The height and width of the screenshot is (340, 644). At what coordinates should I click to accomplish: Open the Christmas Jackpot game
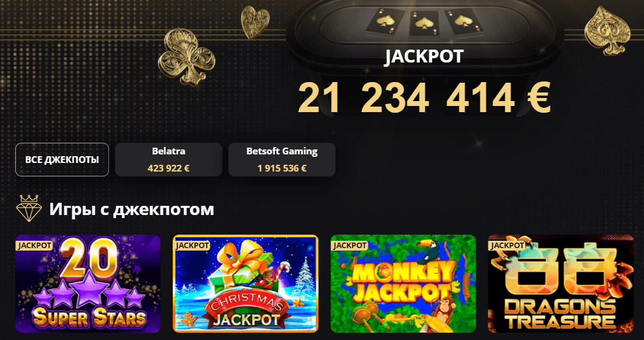click(245, 284)
